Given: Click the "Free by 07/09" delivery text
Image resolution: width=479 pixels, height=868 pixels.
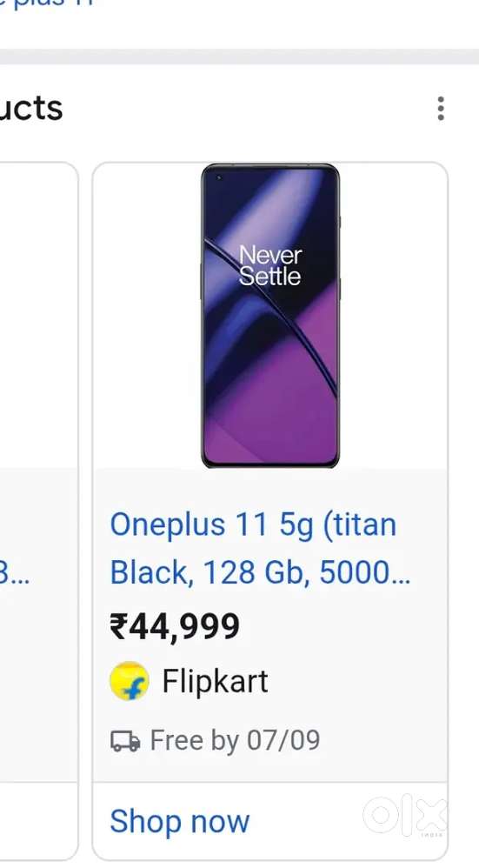Looking at the screenshot, I should coord(235,740).
